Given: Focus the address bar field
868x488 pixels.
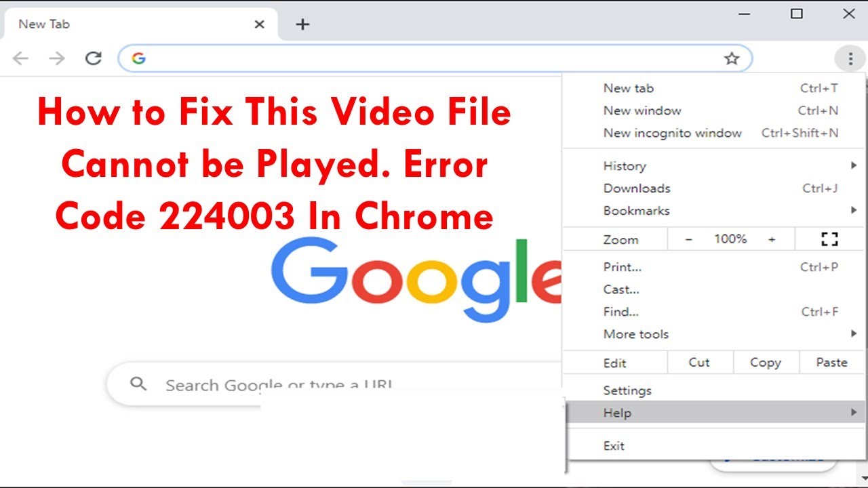Looking at the screenshot, I should coord(434,58).
